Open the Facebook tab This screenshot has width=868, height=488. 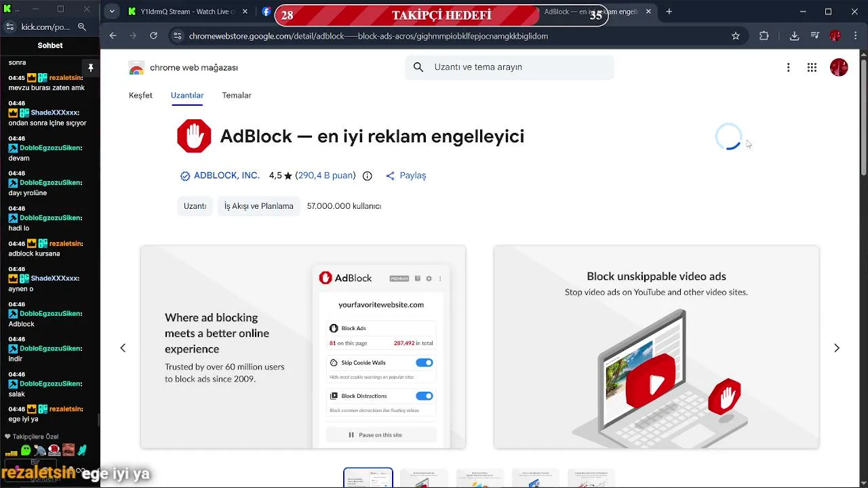click(x=267, y=12)
